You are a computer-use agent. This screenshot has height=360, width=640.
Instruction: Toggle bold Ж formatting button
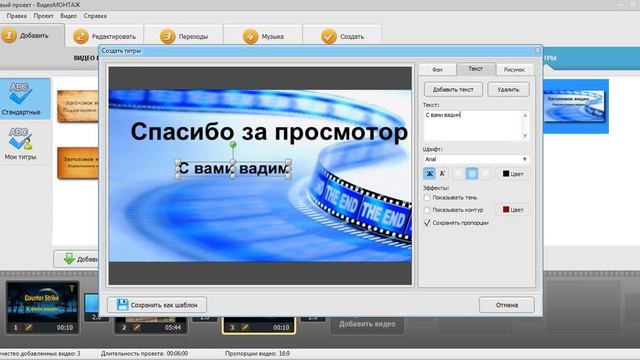tap(429, 173)
